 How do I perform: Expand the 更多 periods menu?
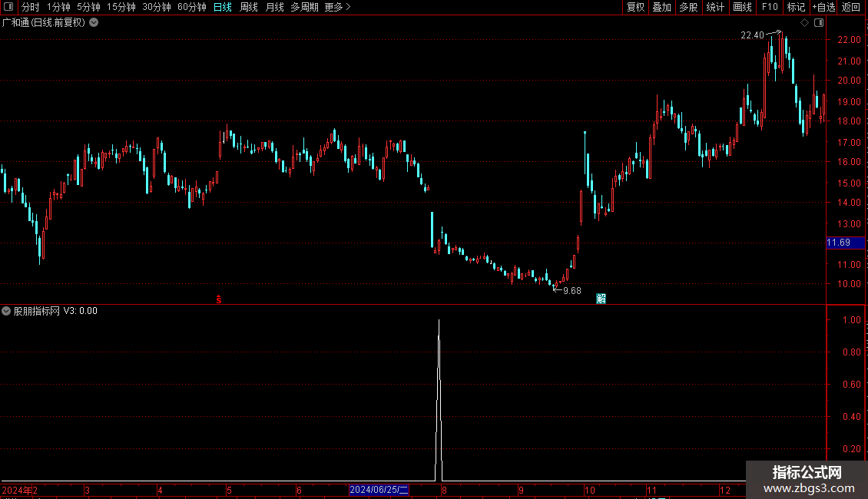[x=337, y=7]
